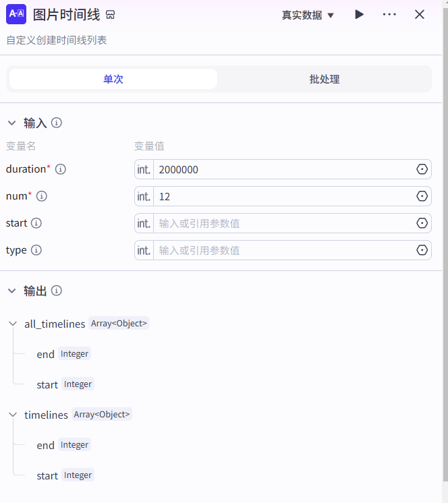Click the info icon next to 输出
Image resolution: width=448 pixels, height=503 pixels.
tap(57, 291)
